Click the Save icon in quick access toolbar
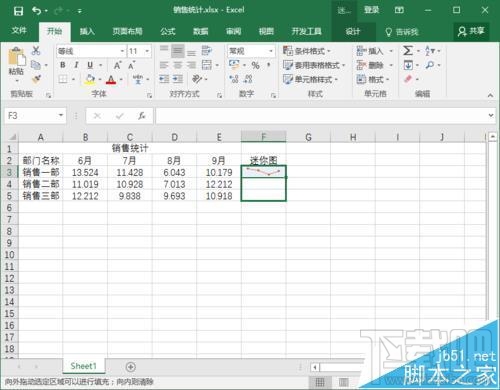 (x=18, y=11)
